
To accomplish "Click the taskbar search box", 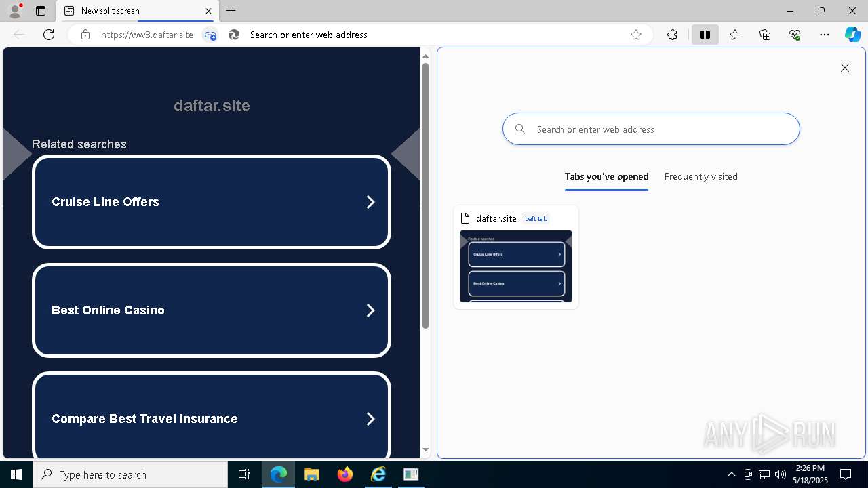I will tap(130, 474).
